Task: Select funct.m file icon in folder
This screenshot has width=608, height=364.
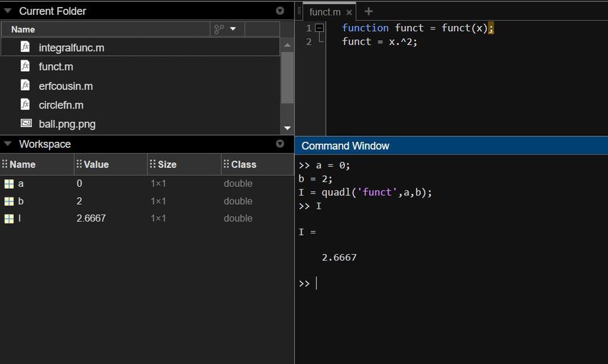Action: tap(25, 66)
